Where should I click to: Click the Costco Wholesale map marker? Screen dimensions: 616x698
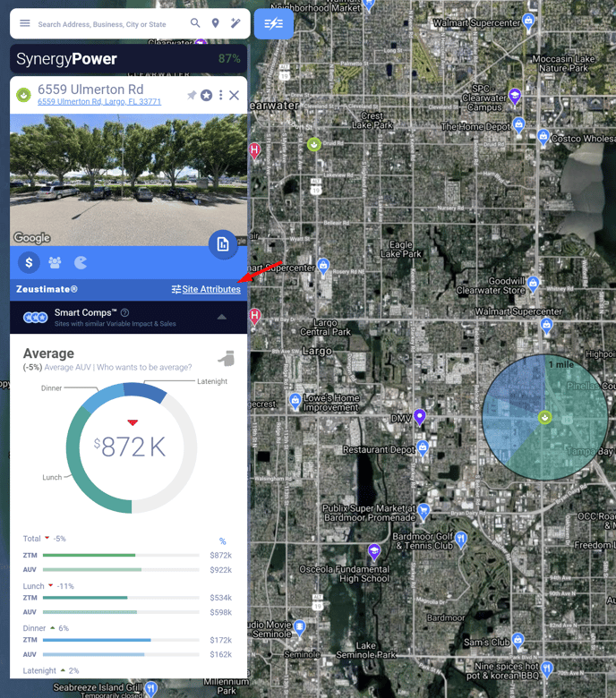point(543,137)
